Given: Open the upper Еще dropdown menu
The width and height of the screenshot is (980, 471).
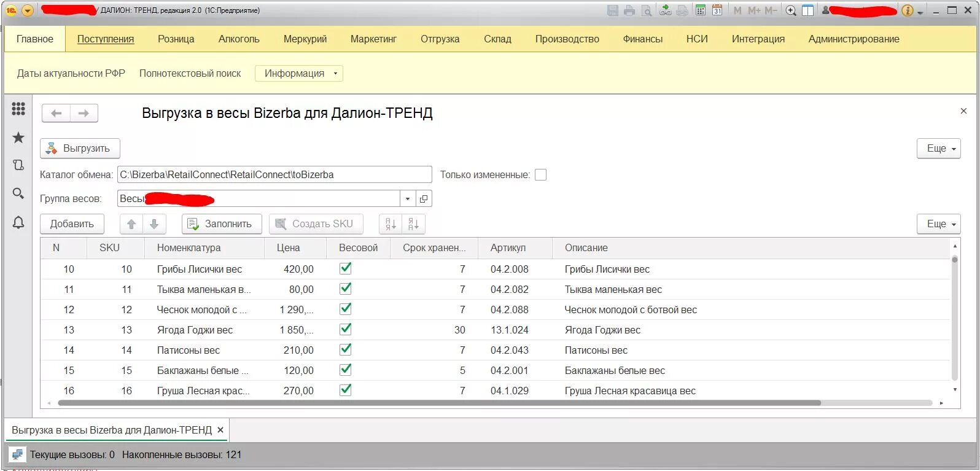Looking at the screenshot, I should pyautogui.click(x=939, y=148).
